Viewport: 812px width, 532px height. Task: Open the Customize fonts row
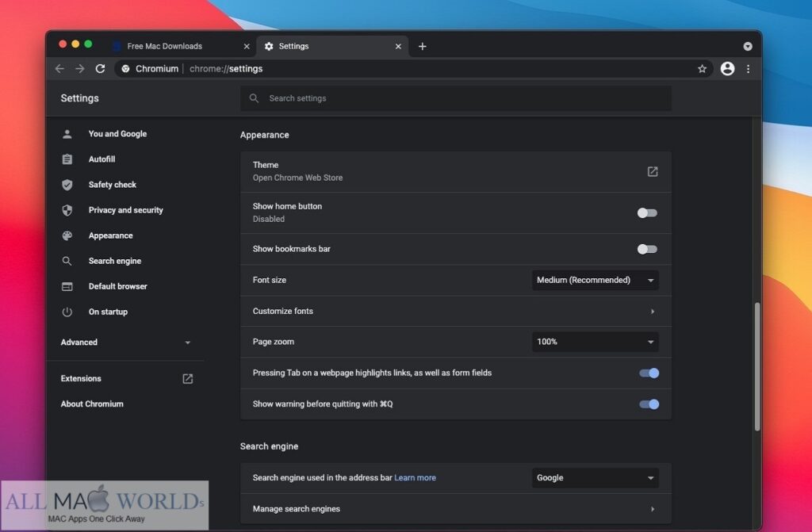(456, 311)
